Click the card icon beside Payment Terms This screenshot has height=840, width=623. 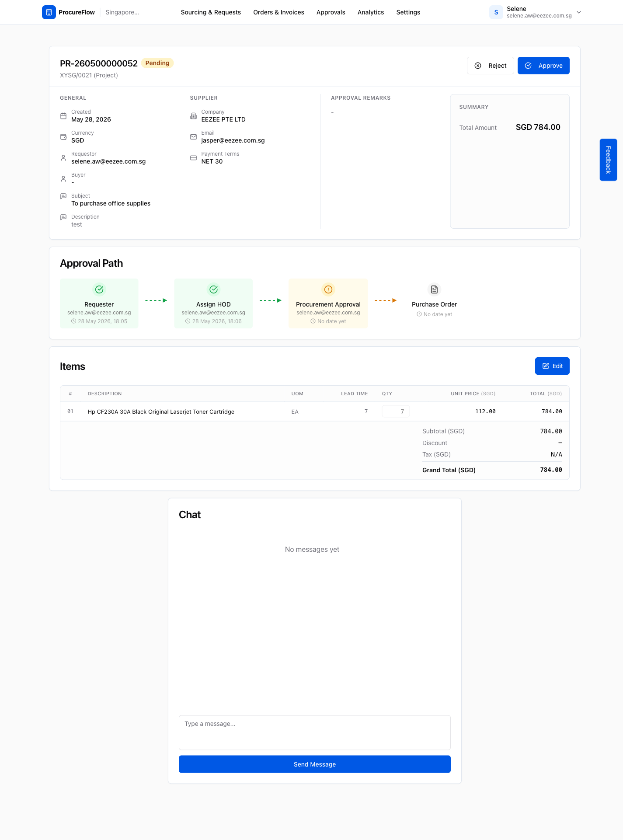point(193,158)
